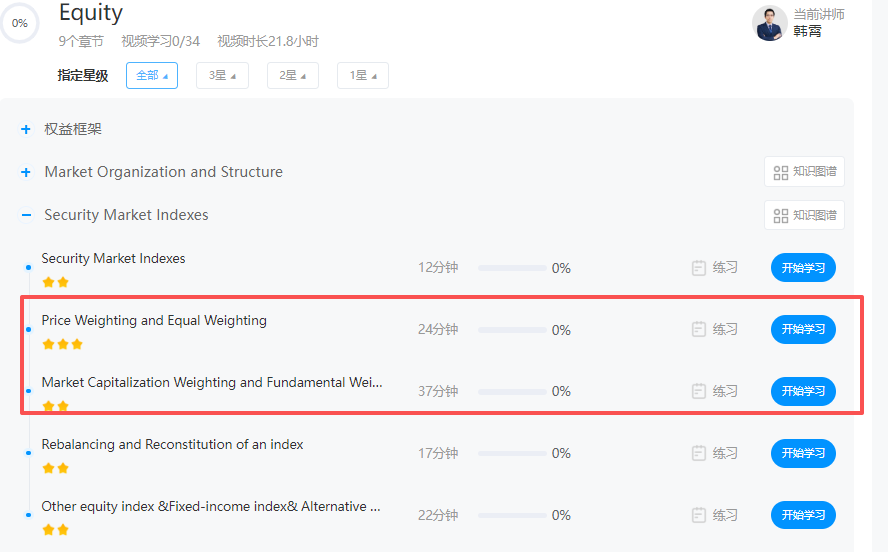Filter lessons by 2星 rating
This screenshot has width=888, height=552.
click(x=292, y=76)
